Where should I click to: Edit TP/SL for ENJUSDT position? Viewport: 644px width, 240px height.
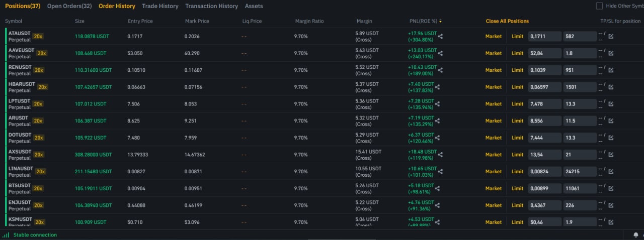point(611,205)
